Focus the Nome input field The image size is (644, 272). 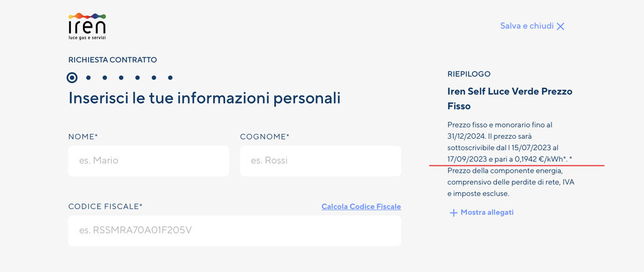click(148, 161)
